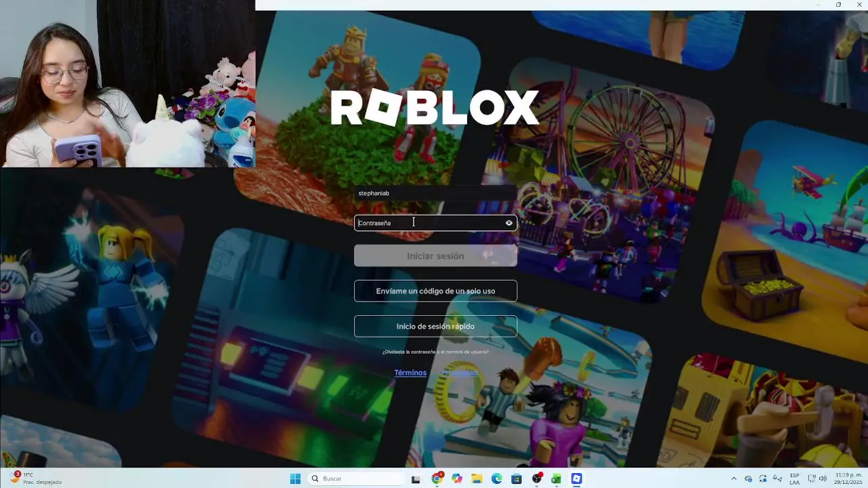Launch Copilot from the taskbar
The height and width of the screenshot is (488, 868).
pos(457,479)
